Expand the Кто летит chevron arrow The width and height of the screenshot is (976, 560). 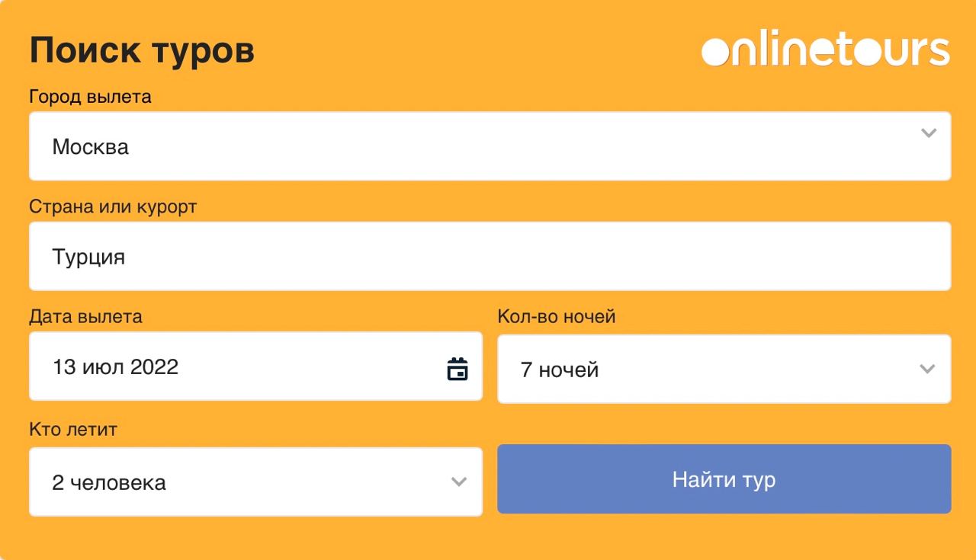(458, 482)
